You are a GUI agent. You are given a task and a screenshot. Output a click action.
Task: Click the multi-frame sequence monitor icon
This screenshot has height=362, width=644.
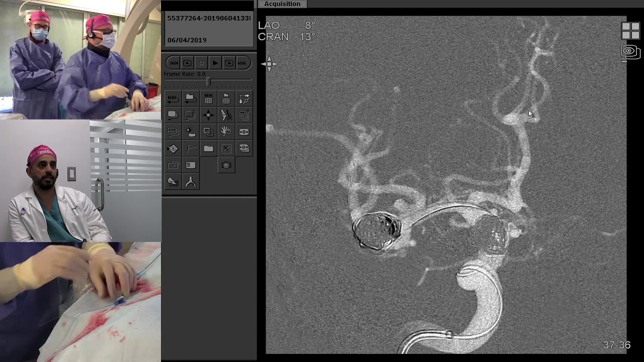173,132
